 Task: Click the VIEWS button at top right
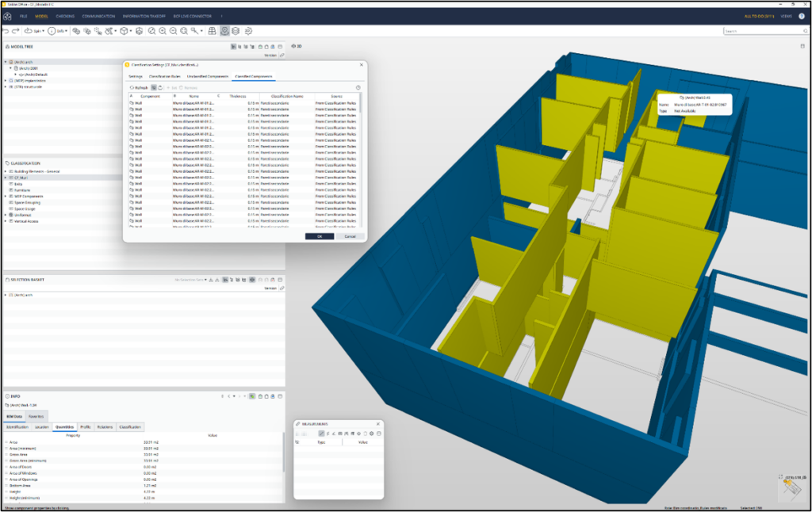[x=786, y=17]
